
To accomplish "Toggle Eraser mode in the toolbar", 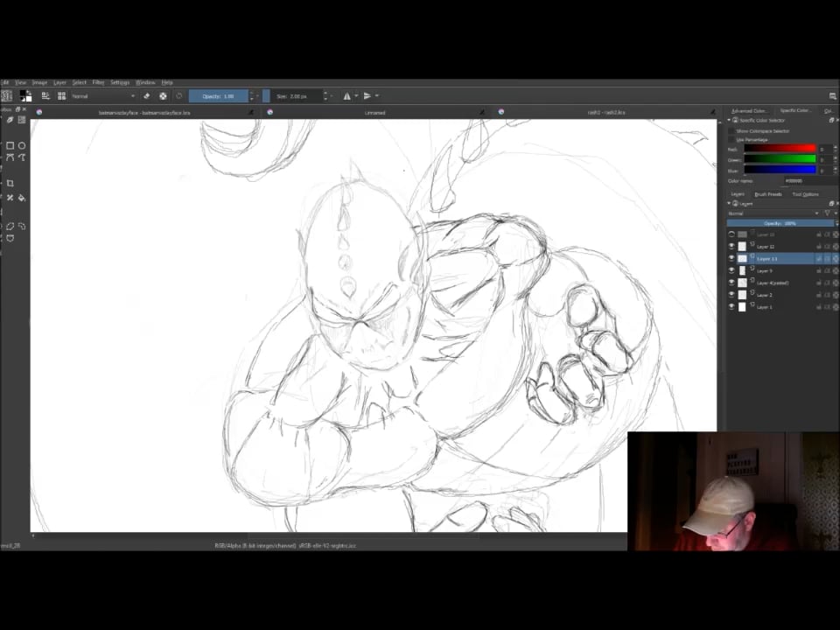I will [x=147, y=96].
